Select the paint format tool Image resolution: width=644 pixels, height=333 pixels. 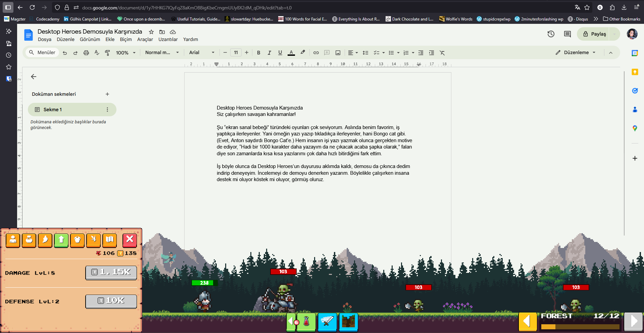click(108, 53)
